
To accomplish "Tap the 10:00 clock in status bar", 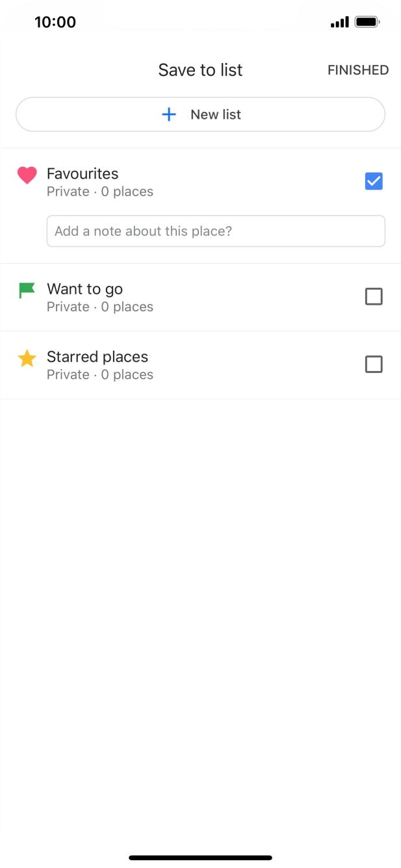I will [x=55, y=22].
